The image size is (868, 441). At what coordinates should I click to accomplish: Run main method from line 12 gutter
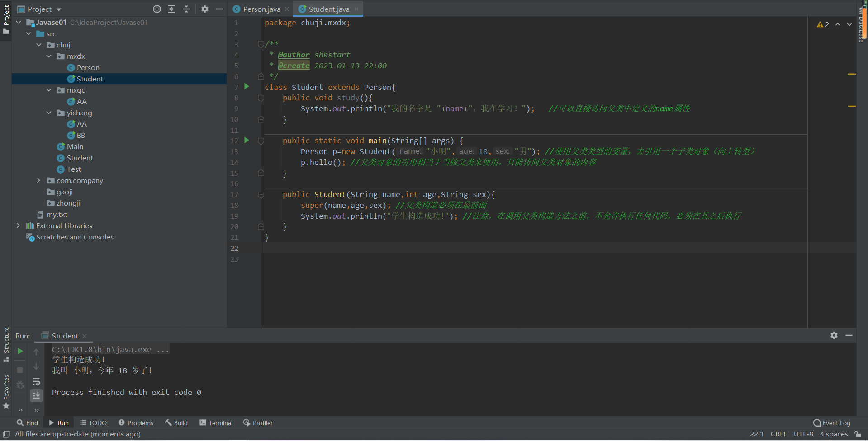pos(247,140)
